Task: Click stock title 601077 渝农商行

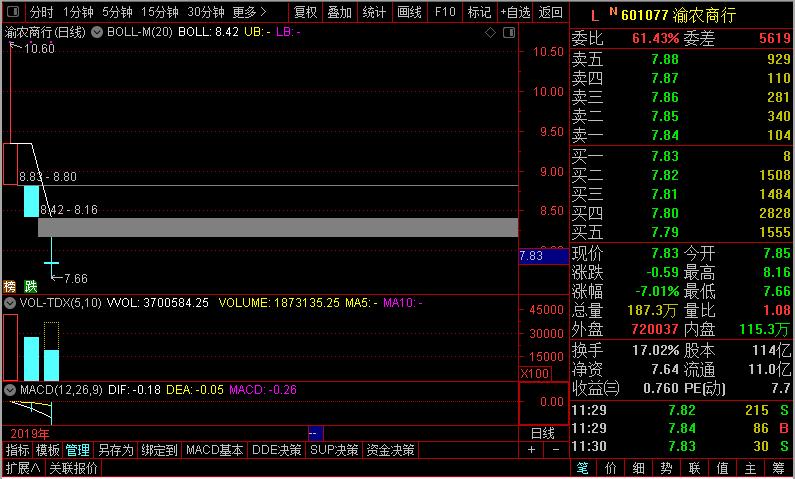Action: (678, 16)
